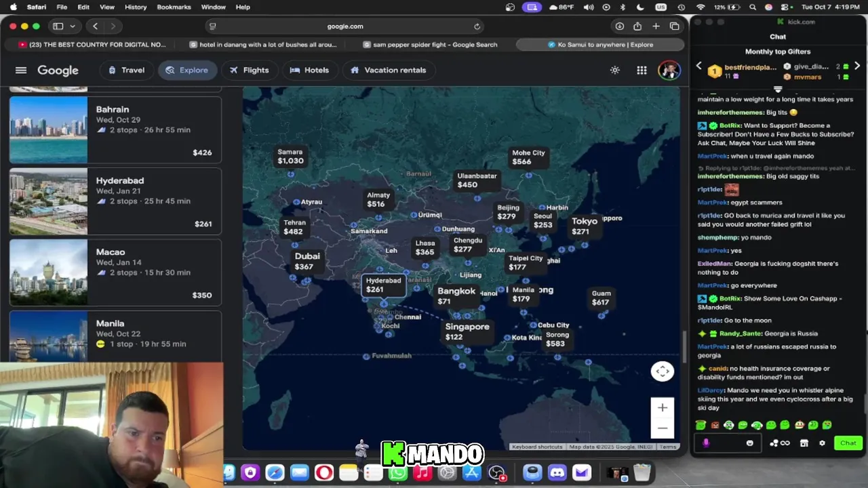Select the Seoul $253 map price label

click(542, 221)
